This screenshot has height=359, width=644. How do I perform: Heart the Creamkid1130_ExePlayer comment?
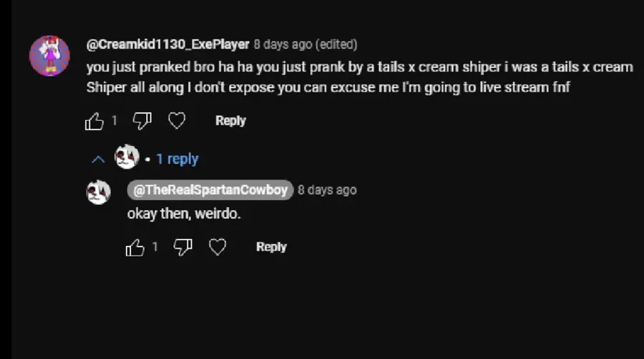point(177,122)
